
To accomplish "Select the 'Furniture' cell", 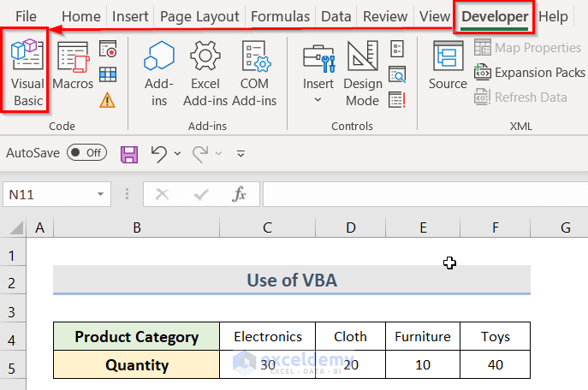I will tap(423, 336).
